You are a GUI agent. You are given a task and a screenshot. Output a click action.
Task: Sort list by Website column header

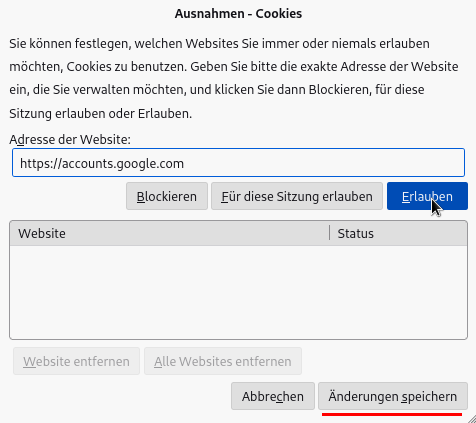(x=169, y=233)
